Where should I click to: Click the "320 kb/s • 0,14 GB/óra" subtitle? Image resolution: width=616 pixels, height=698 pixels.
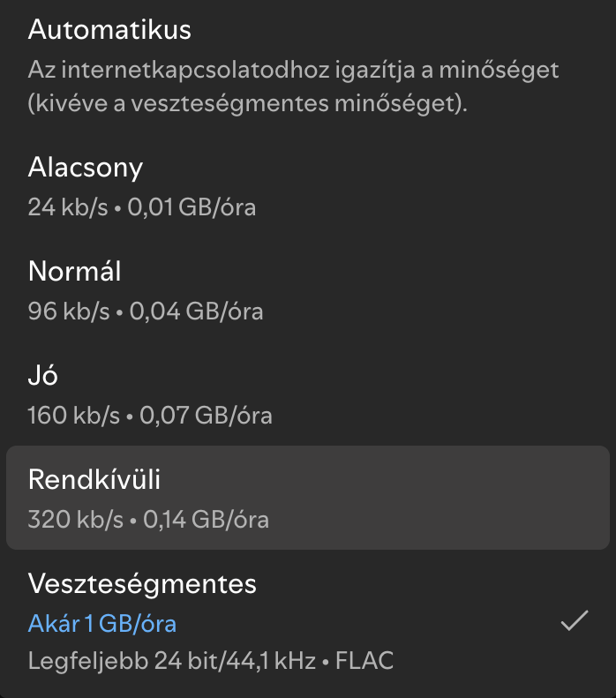click(x=148, y=519)
